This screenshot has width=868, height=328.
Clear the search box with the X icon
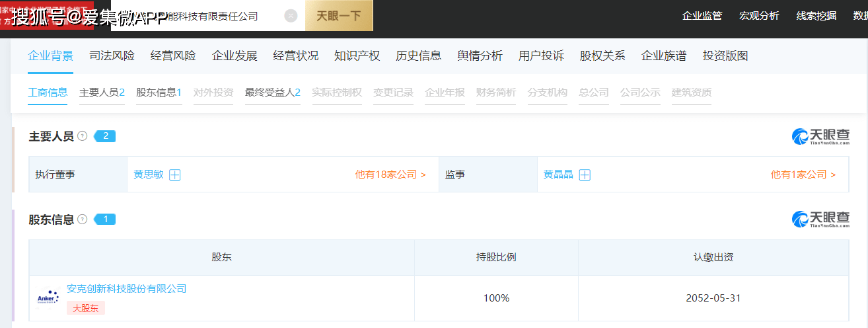[x=291, y=16]
